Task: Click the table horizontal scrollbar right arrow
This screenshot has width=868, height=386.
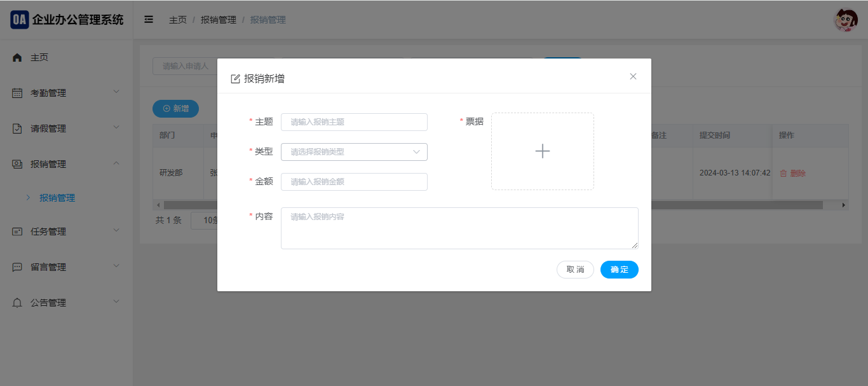Action: coord(844,205)
